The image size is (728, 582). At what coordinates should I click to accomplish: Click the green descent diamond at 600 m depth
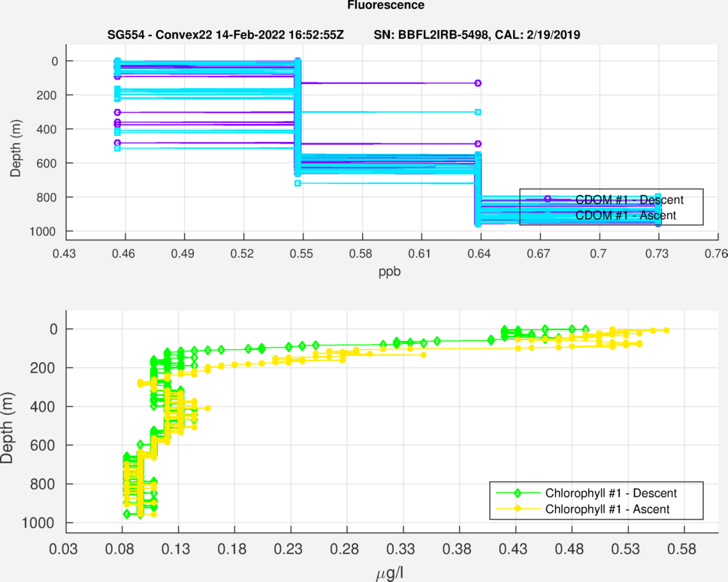coord(140,445)
